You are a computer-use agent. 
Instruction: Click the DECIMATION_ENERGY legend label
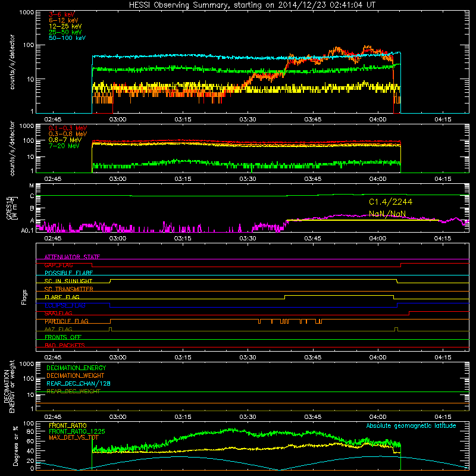click(x=76, y=368)
